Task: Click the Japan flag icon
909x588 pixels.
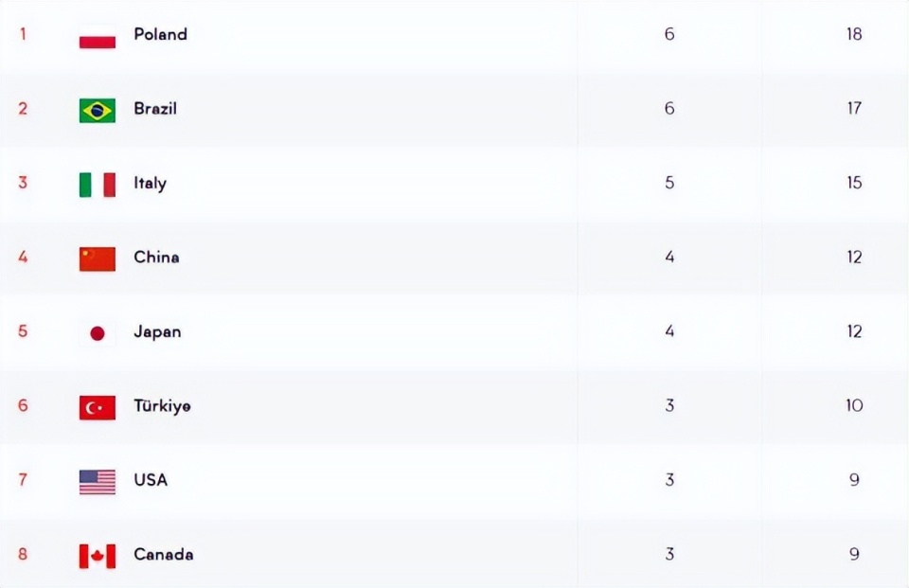Action: (98, 333)
